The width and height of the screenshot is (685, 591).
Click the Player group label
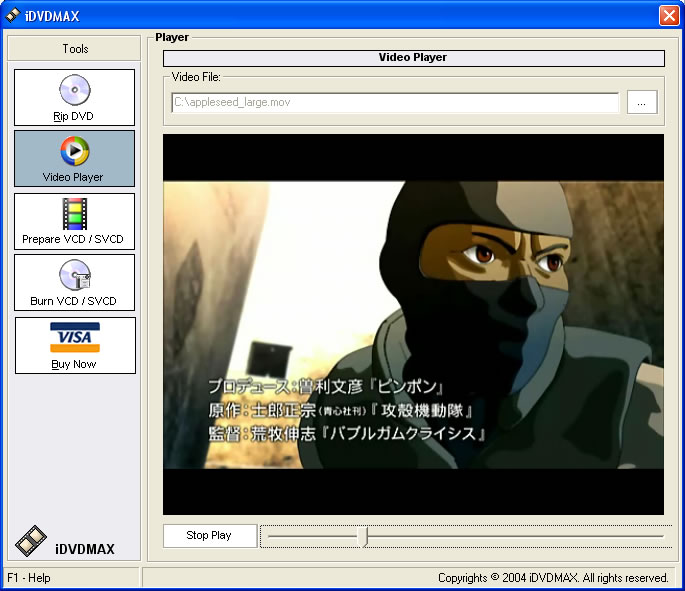point(172,37)
